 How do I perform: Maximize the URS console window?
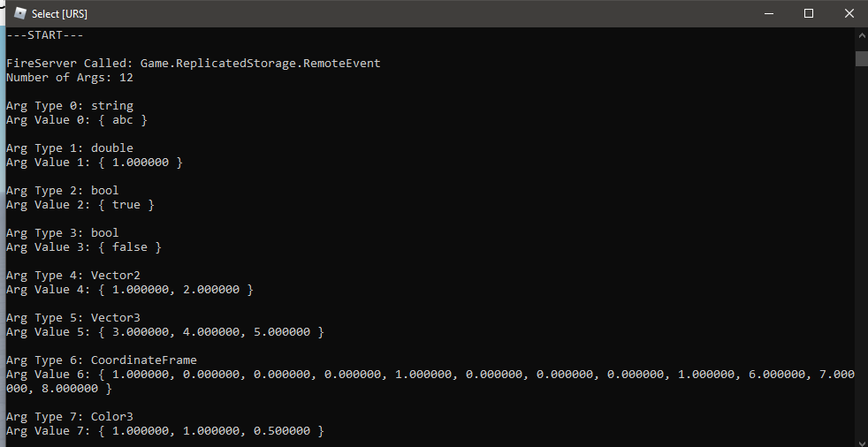(809, 13)
